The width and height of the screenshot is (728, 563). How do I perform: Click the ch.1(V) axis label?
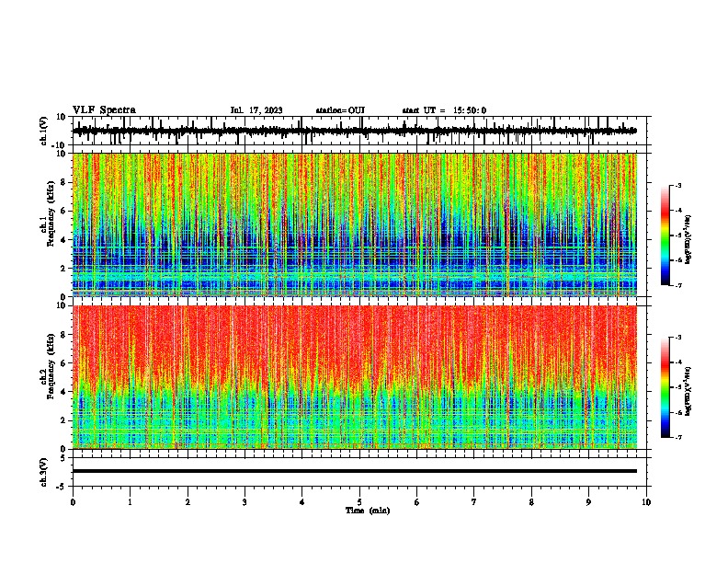pos(44,131)
